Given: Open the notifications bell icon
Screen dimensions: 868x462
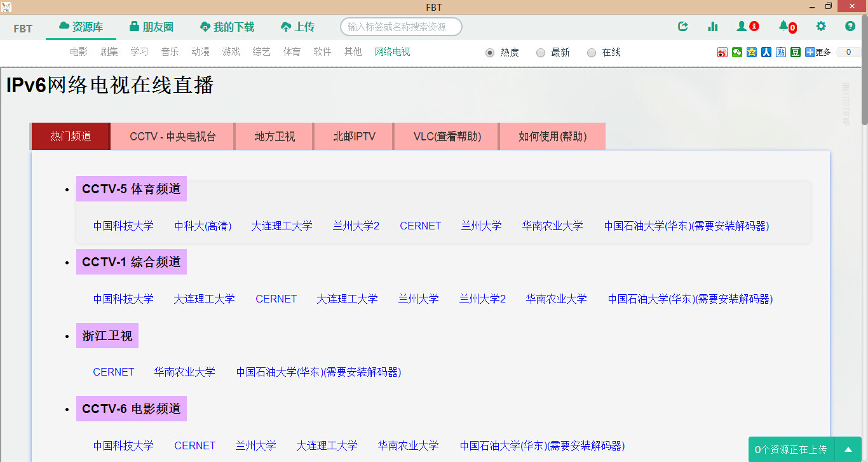Looking at the screenshot, I should pos(783,26).
